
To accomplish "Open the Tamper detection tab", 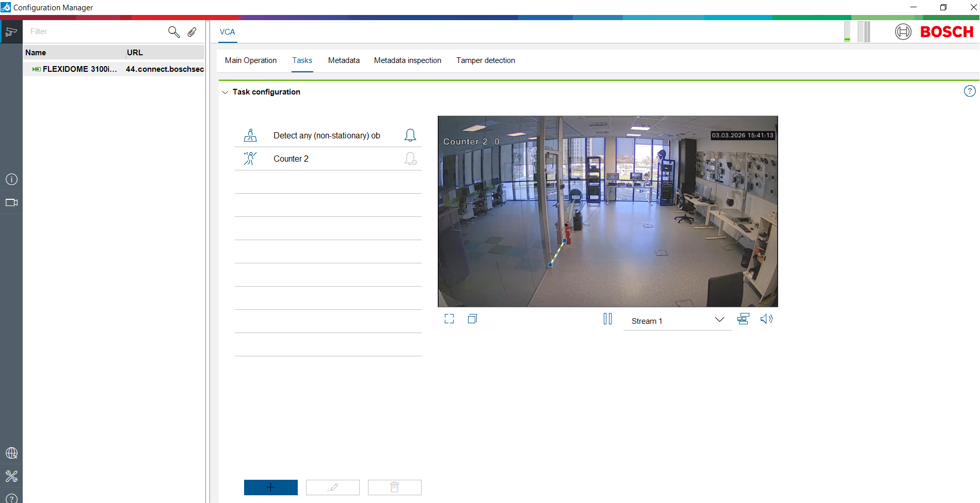I will (485, 60).
